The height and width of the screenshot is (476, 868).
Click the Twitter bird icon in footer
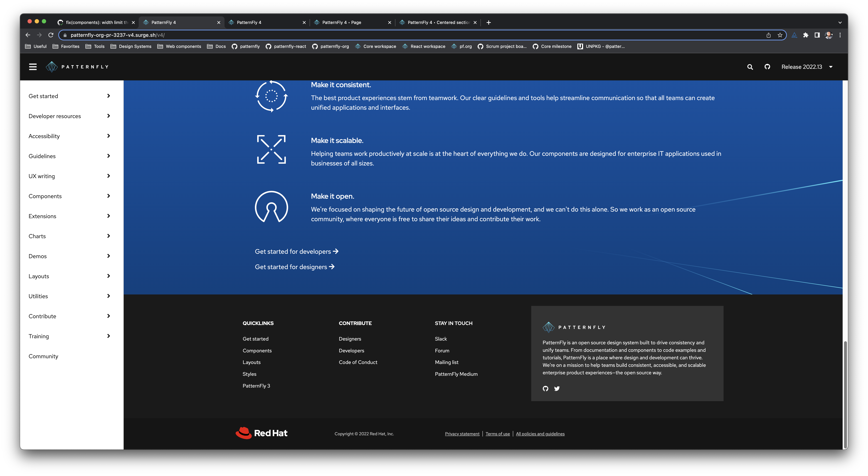(x=557, y=388)
